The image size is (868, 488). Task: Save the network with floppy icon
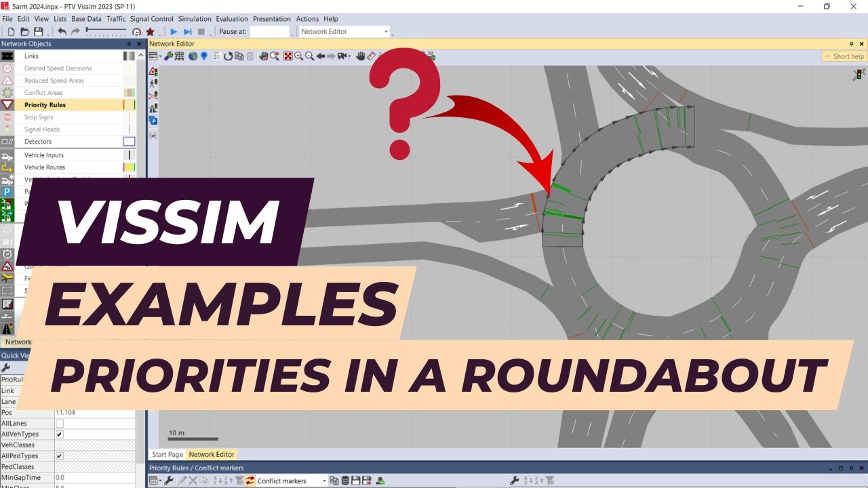[38, 32]
